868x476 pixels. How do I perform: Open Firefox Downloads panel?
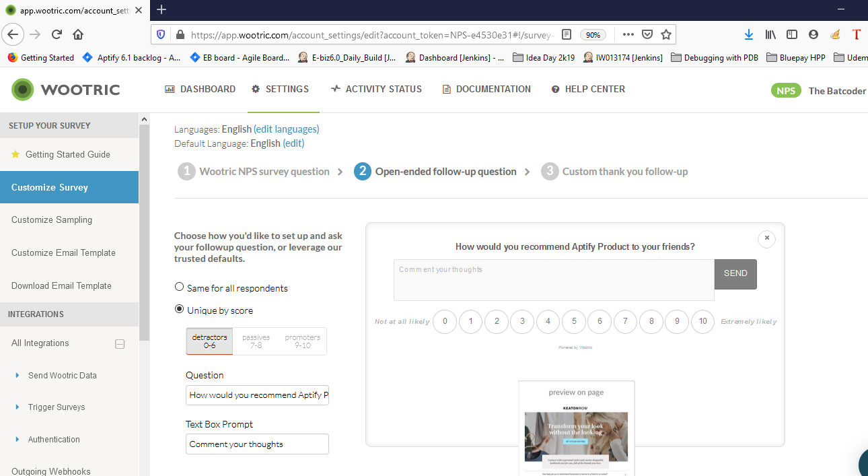(749, 34)
